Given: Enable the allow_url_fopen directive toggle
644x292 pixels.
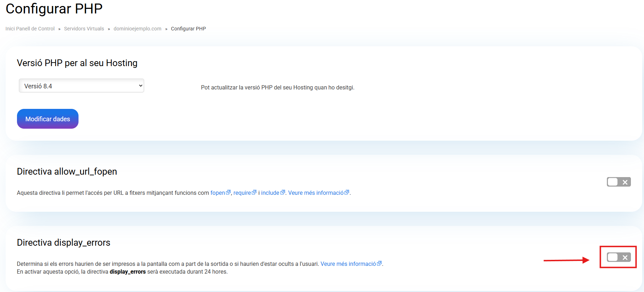Looking at the screenshot, I should [x=619, y=182].
